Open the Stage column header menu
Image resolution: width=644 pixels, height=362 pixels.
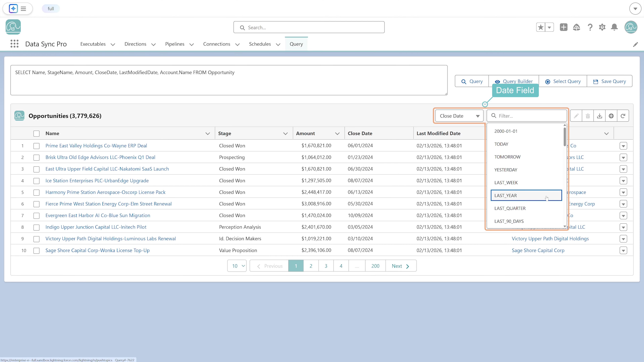(285, 134)
